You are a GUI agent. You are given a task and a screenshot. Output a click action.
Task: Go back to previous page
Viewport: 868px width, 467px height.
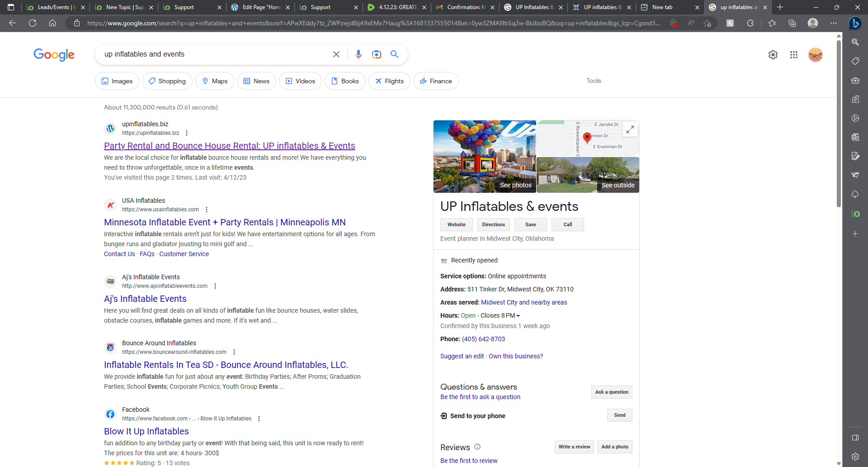point(13,23)
